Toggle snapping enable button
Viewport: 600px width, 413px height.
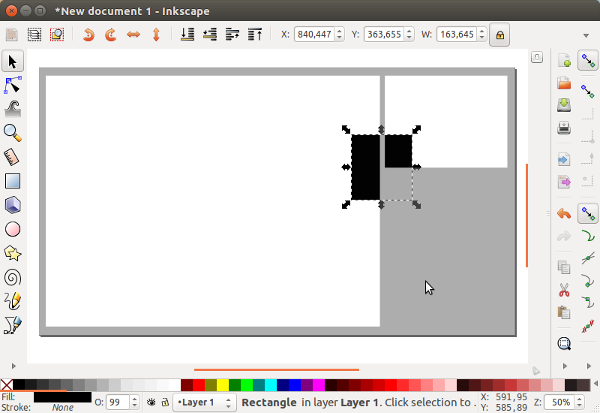pyautogui.click(x=588, y=61)
